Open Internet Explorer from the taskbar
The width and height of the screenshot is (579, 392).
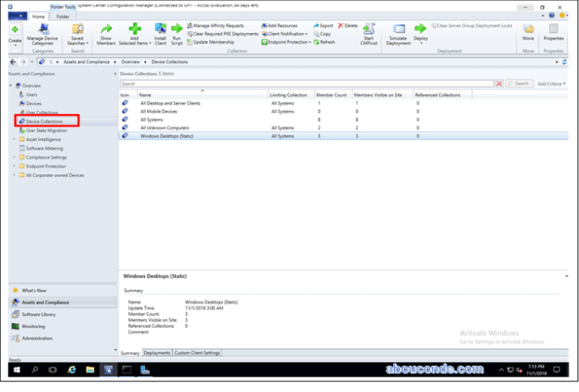pos(71,369)
